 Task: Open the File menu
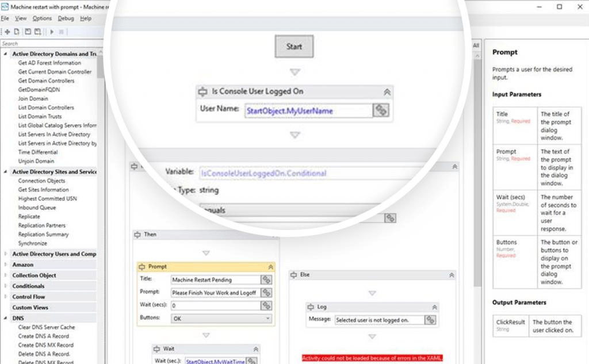tap(5, 18)
